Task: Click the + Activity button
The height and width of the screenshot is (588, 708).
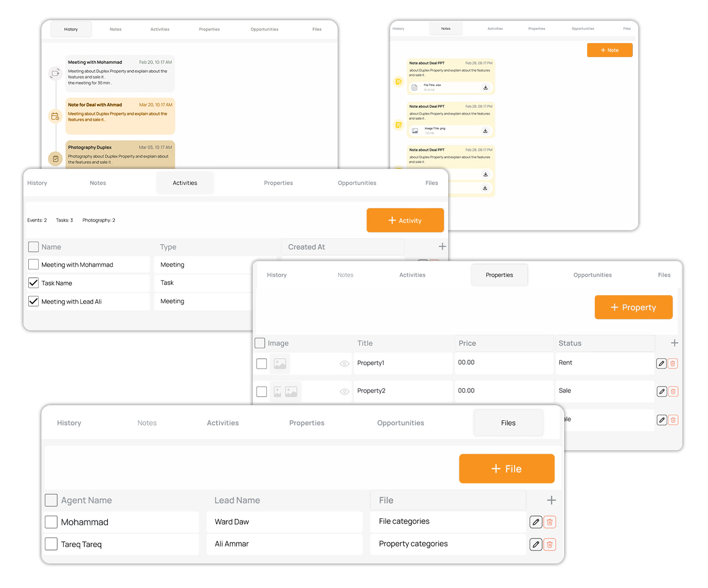Action: point(405,220)
